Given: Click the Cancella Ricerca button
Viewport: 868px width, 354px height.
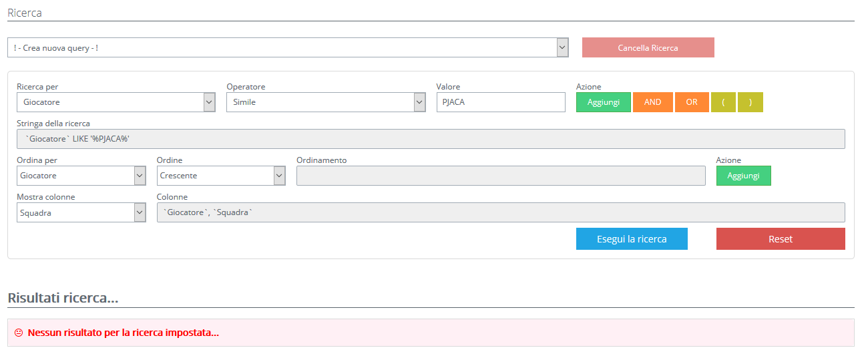Looking at the screenshot, I should pyautogui.click(x=648, y=47).
